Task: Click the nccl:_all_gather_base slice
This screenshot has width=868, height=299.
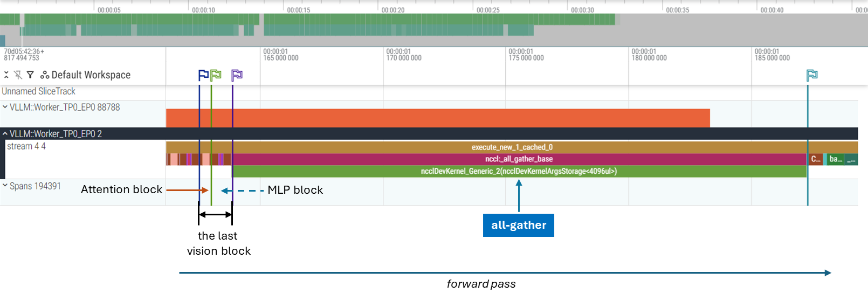Action: pos(519,159)
